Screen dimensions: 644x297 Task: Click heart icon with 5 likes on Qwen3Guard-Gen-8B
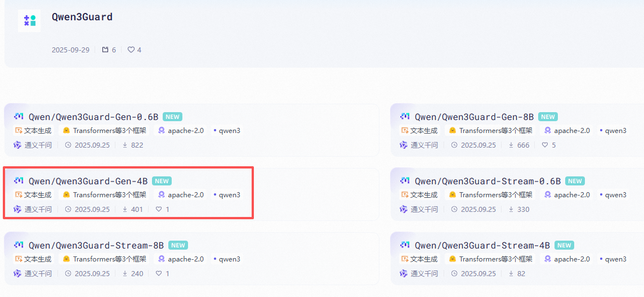point(544,145)
